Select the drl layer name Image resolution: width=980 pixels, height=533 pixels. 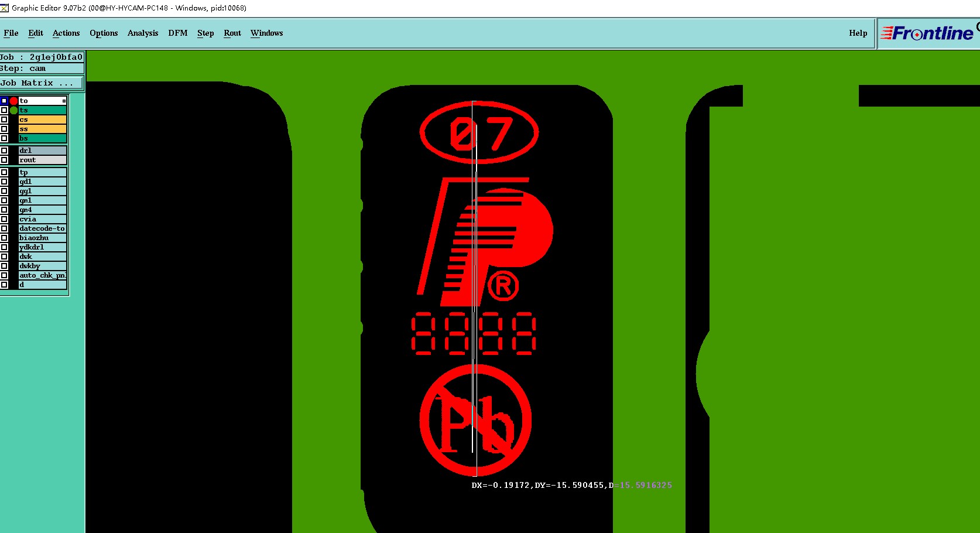(42, 151)
